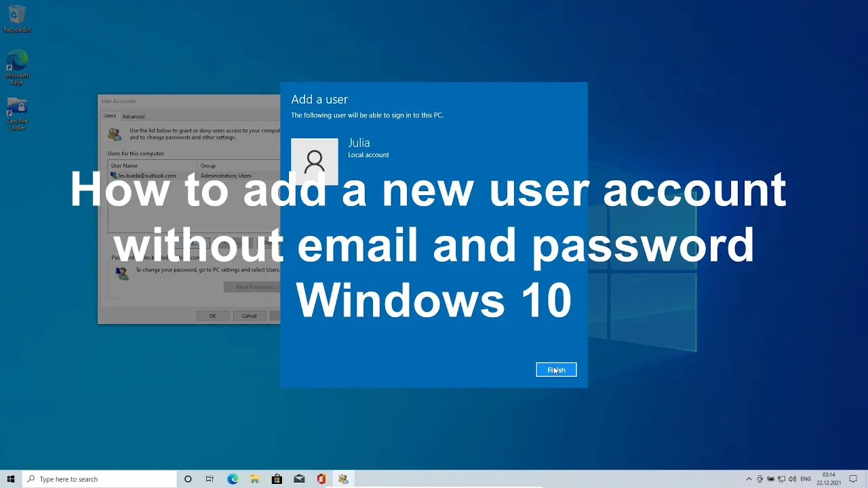Viewport: 868px width, 488px height.
Task: Select Users tab in User Accounts window
Action: [x=110, y=116]
